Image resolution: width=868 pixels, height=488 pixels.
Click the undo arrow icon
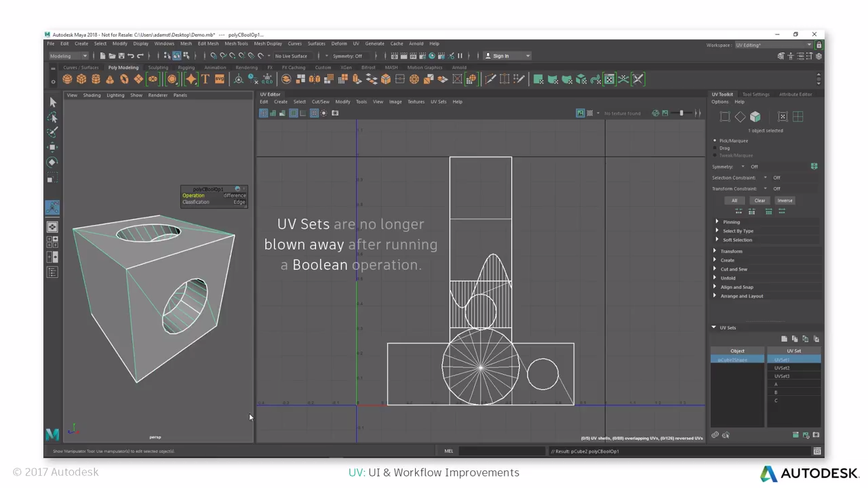131,56
